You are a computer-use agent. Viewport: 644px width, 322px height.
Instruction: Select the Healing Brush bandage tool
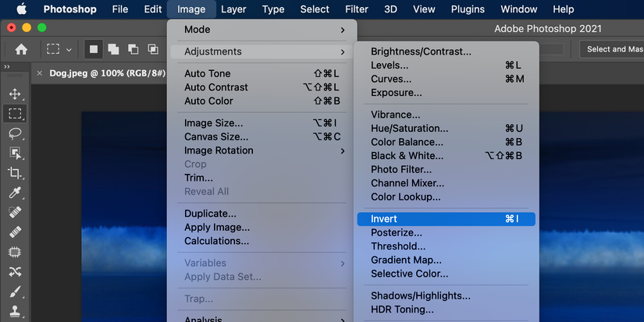pos(15,232)
